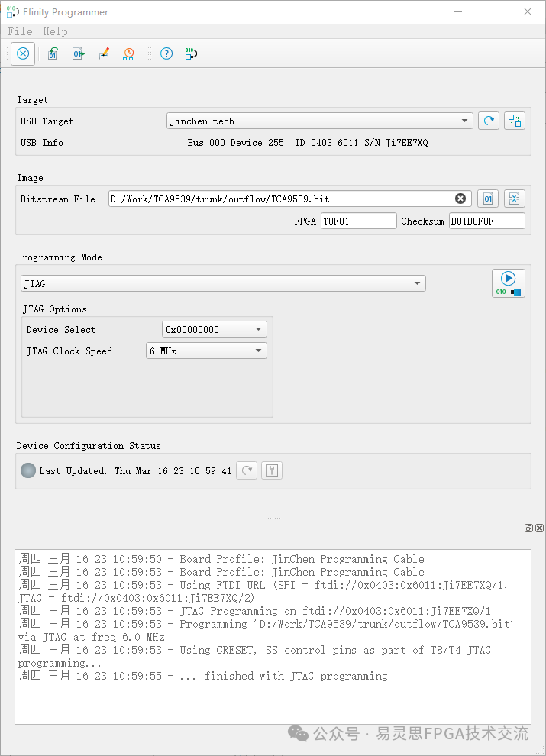Screen dimensions: 546x756
Task: Click the orange clock toolbar icon
Action: point(129,53)
